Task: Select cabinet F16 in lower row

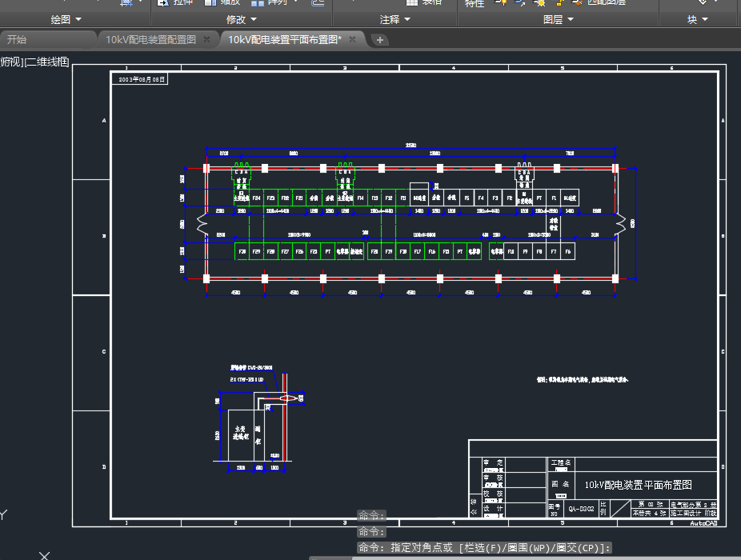Action: (431, 251)
